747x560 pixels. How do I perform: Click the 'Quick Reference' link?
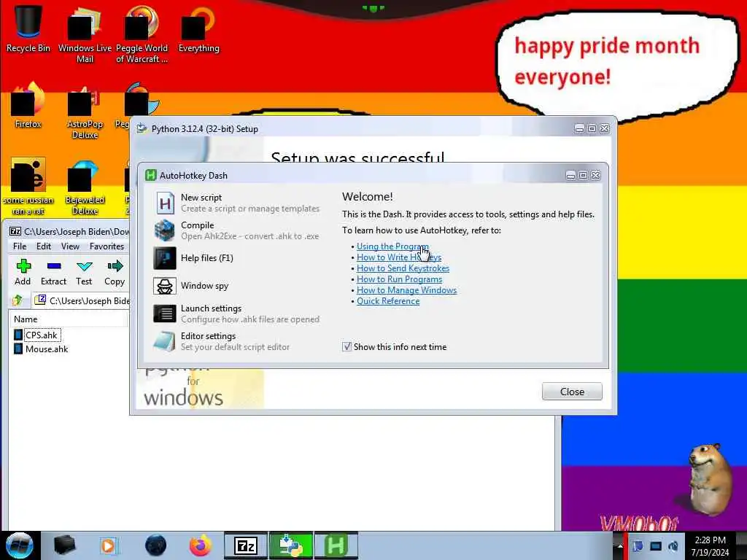click(388, 301)
